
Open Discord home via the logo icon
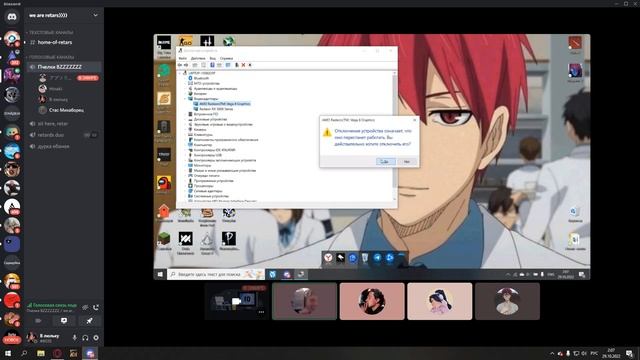coord(12,17)
